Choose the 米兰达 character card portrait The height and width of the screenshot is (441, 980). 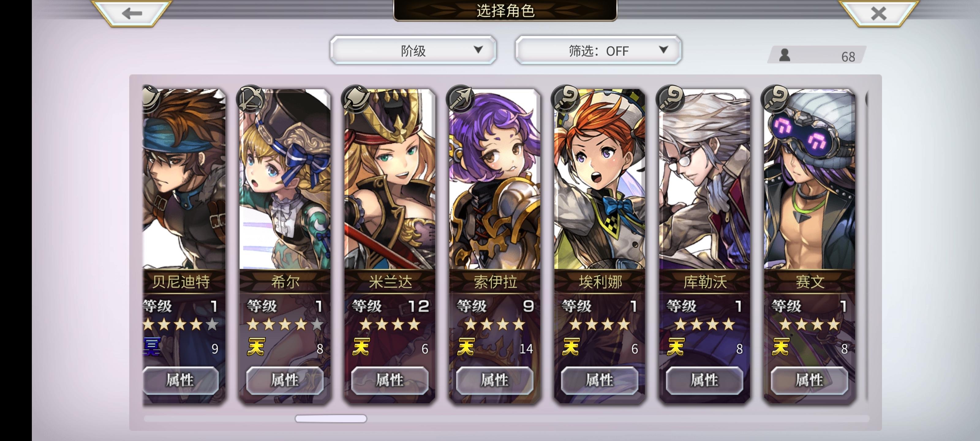(390, 179)
